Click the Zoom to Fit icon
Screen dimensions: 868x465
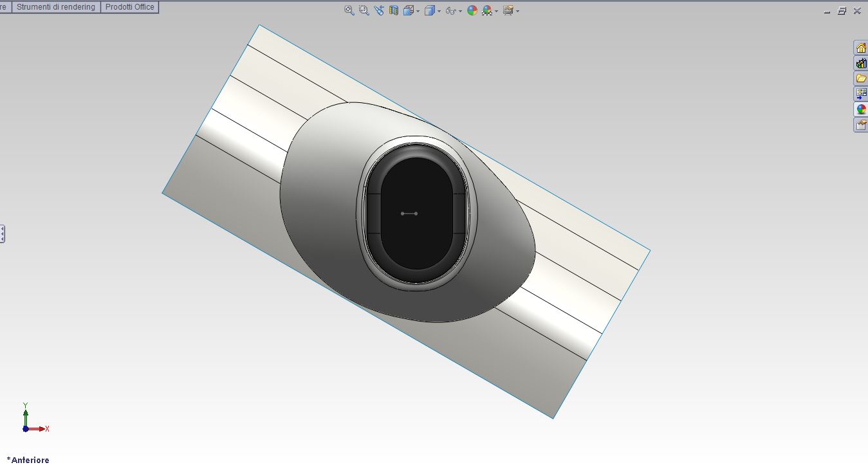349,10
